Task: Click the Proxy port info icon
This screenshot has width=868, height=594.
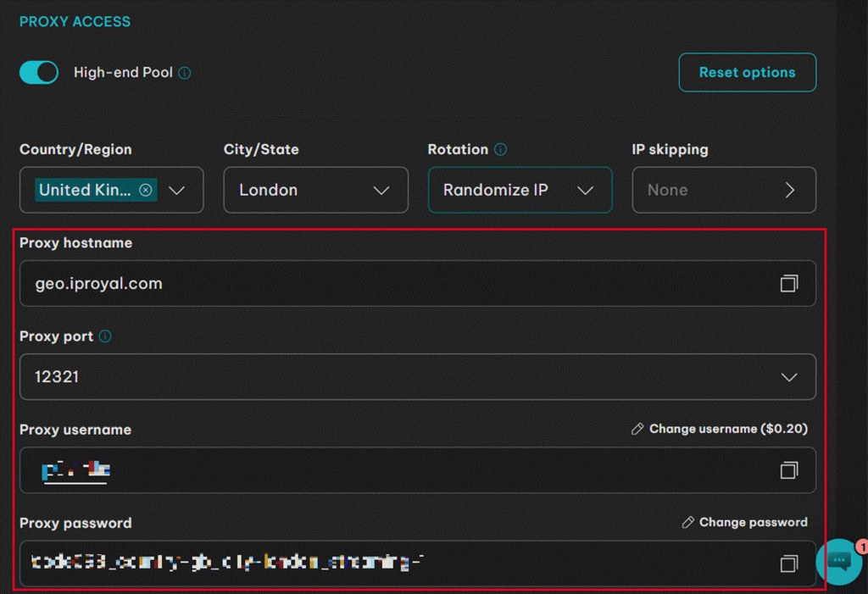Action: coord(105,336)
